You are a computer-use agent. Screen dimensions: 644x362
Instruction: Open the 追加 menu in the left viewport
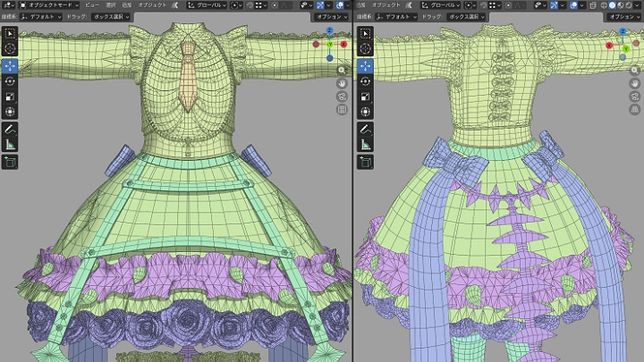point(127,5)
